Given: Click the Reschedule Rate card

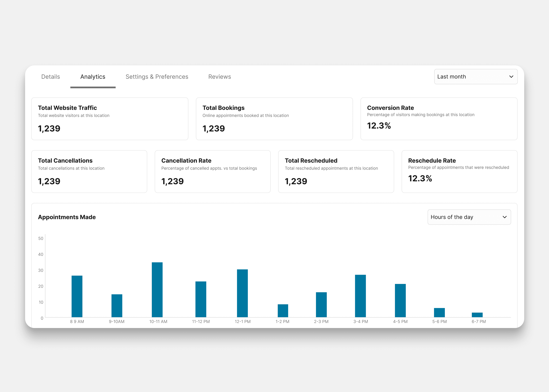Looking at the screenshot, I should point(459,172).
